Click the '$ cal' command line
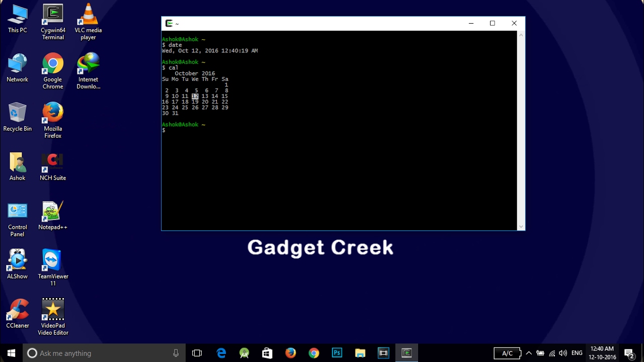Screen dimensions: 644x362 click(170, 67)
